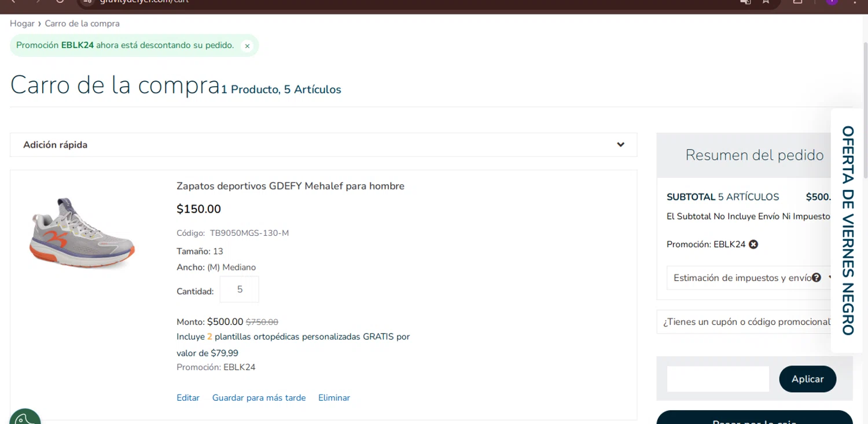
Task: Click the Aplicar coupon button
Action: pos(807,379)
